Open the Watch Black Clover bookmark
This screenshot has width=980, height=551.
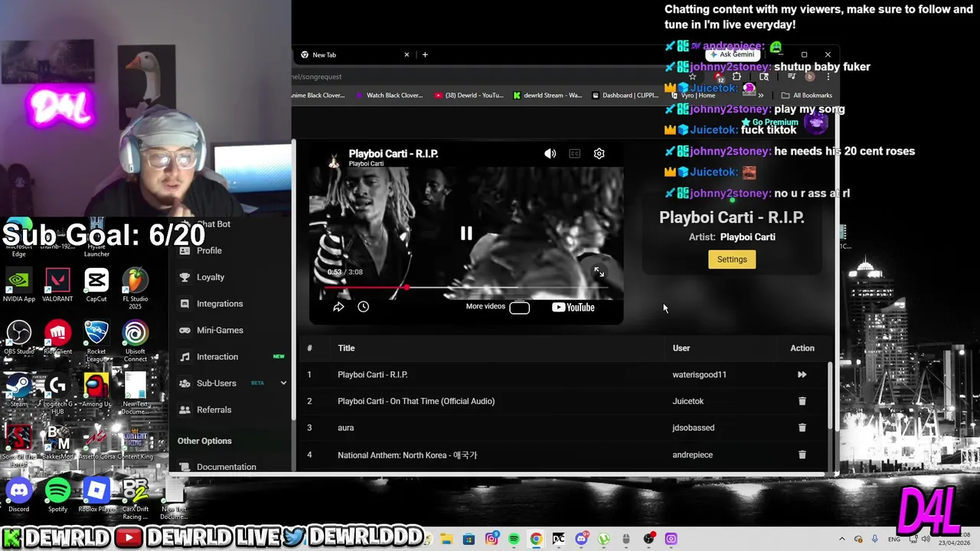pos(389,96)
